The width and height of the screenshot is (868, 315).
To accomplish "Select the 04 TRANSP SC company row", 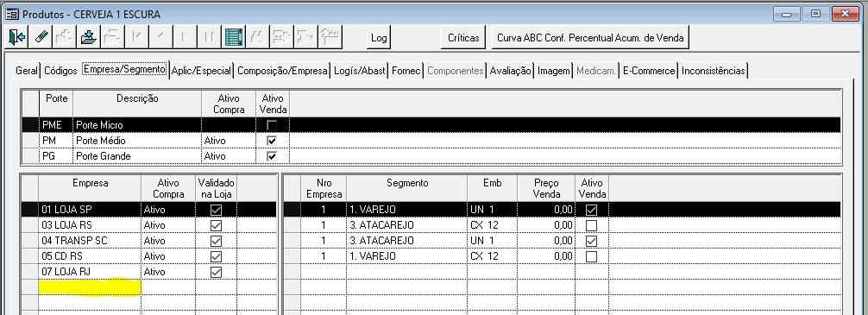I will pos(90,241).
